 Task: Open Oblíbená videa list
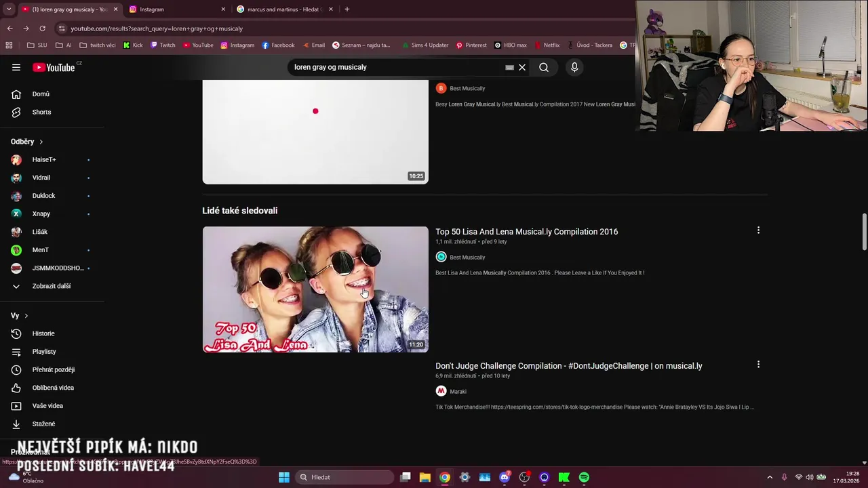(x=53, y=388)
